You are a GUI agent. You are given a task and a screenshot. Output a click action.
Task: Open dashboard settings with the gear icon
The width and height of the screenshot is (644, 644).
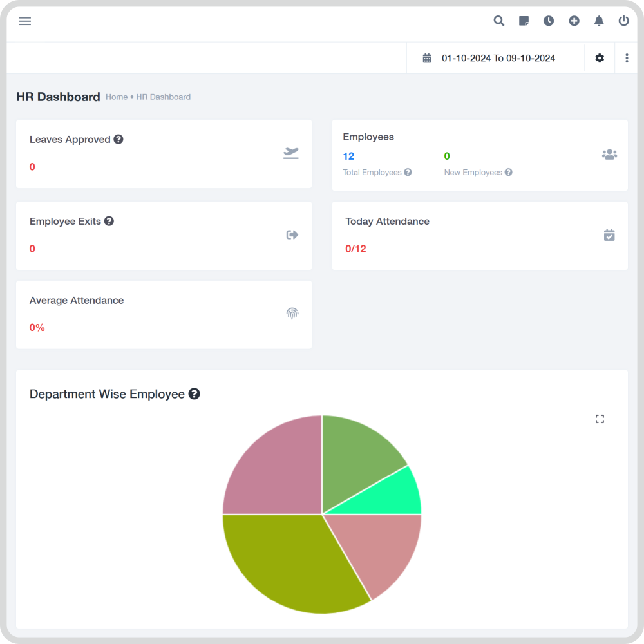tap(600, 58)
